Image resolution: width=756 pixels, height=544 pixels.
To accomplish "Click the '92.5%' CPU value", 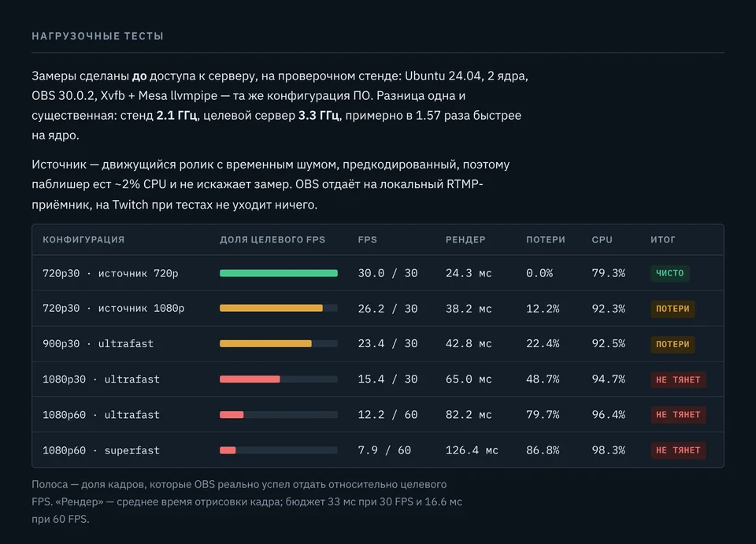I will [609, 343].
